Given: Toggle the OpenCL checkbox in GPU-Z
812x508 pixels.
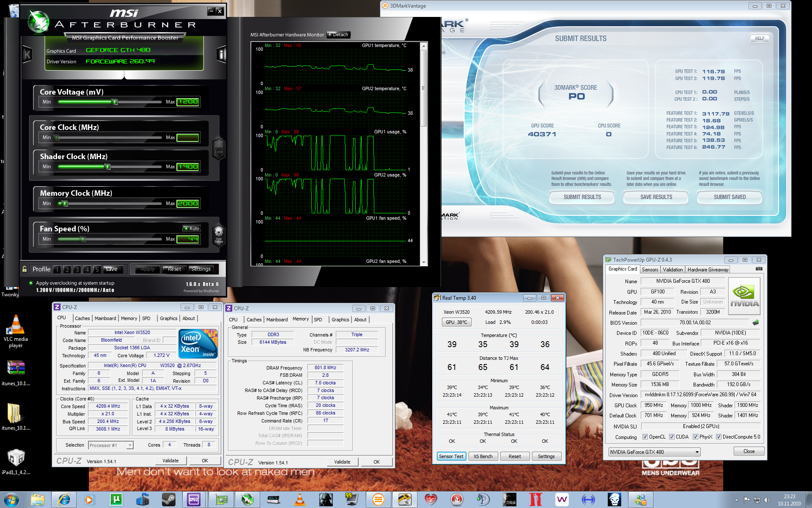Looking at the screenshot, I should (x=645, y=437).
